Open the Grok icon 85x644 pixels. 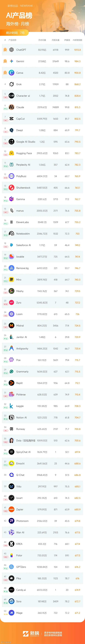point(12,84)
